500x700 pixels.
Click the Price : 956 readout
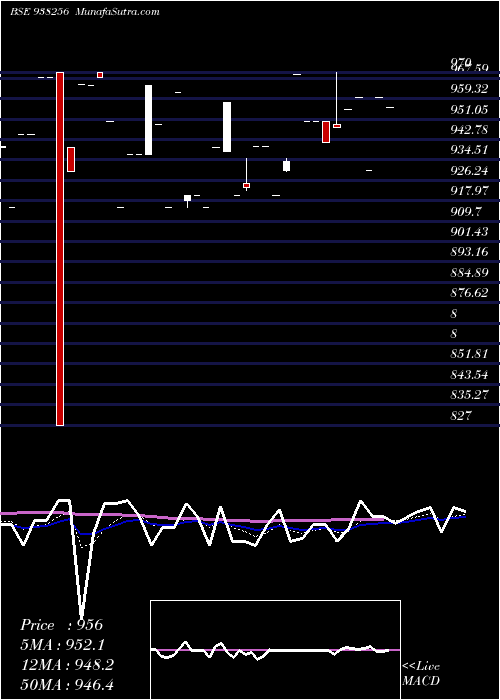[x=62, y=625]
